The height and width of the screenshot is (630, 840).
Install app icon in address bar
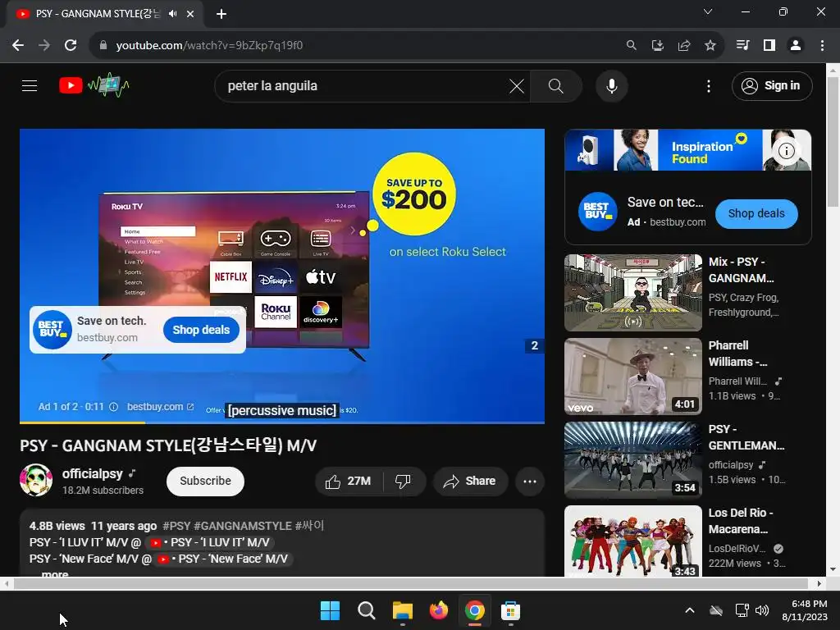pos(657,46)
